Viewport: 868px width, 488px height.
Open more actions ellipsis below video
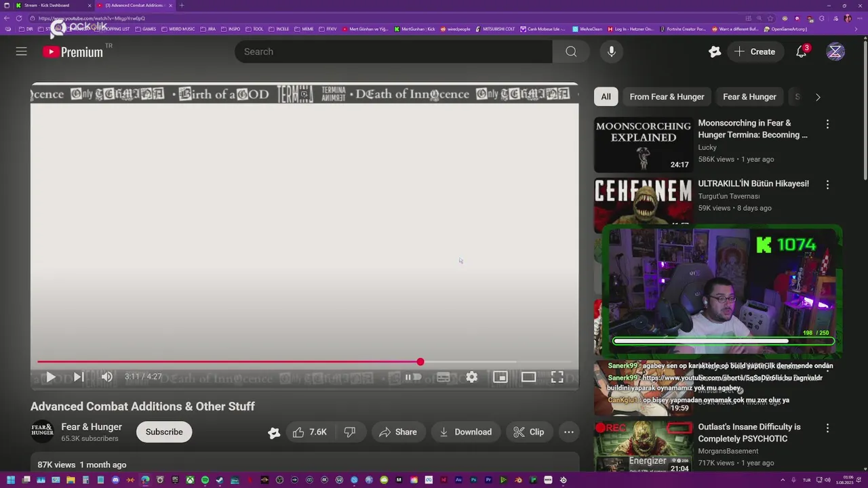tap(569, 432)
